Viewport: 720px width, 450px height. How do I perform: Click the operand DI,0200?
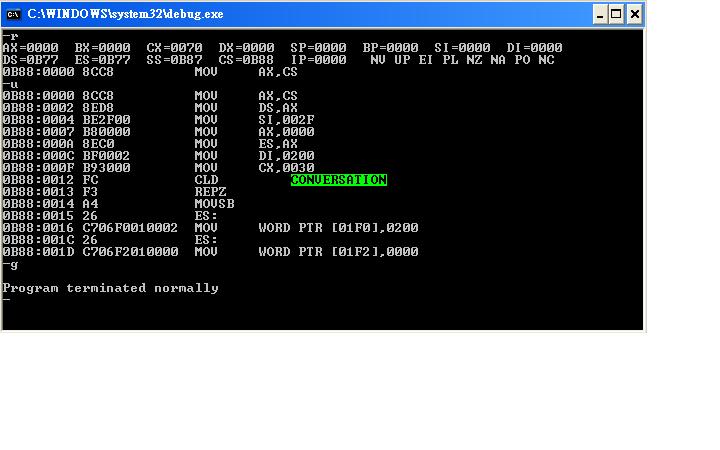pos(287,156)
